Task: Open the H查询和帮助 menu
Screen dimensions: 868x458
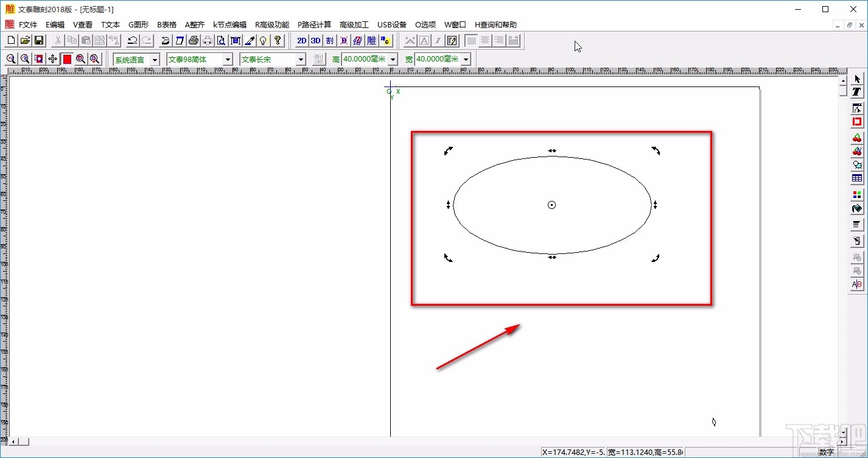Action: (495, 25)
